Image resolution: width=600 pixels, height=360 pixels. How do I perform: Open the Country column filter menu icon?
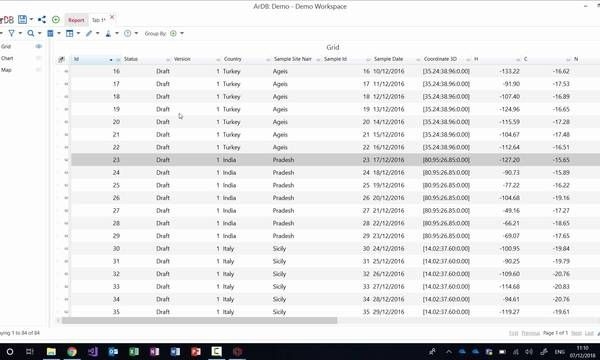pyautogui.click(x=268, y=60)
